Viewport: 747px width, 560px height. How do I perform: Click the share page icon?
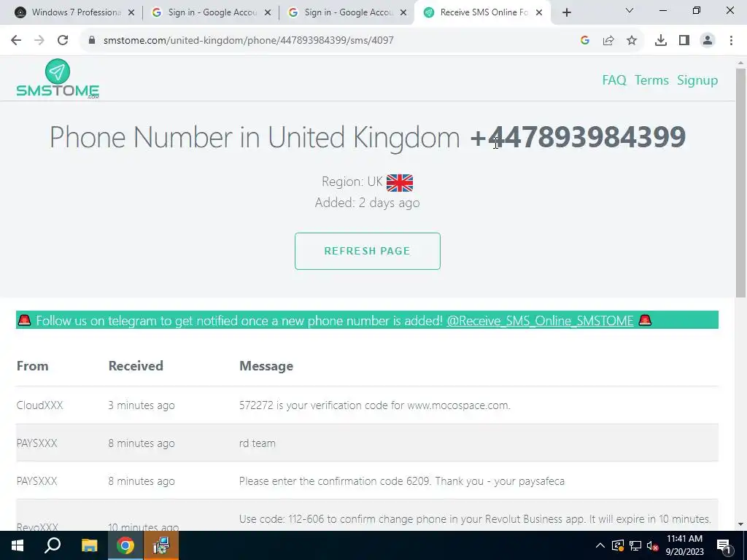click(608, 41)
